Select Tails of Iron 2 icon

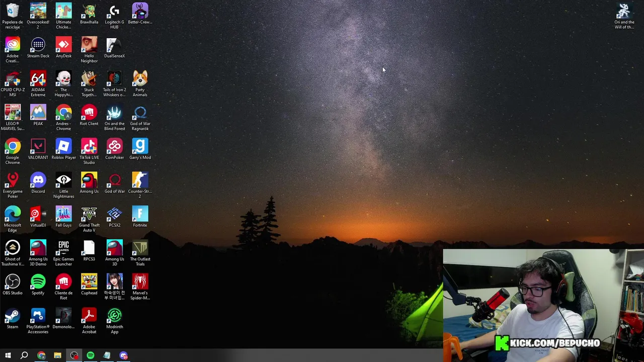pyautogui.click(x=114, y=83)
